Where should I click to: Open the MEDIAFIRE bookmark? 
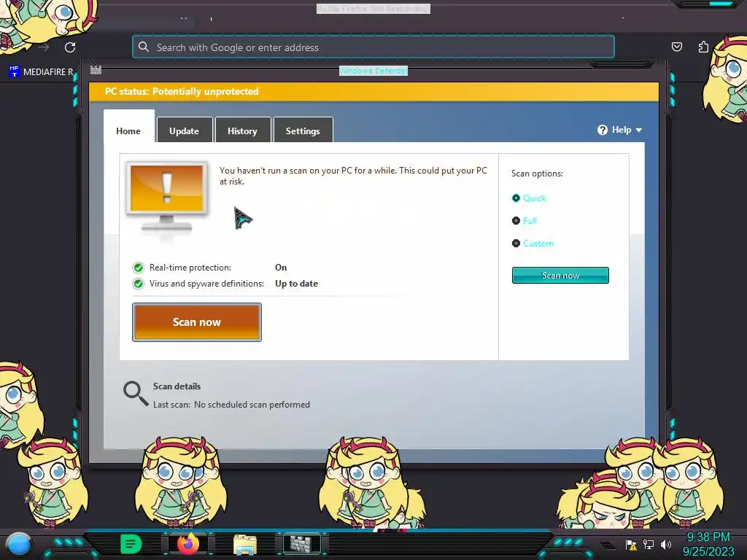tap(42, 72)
